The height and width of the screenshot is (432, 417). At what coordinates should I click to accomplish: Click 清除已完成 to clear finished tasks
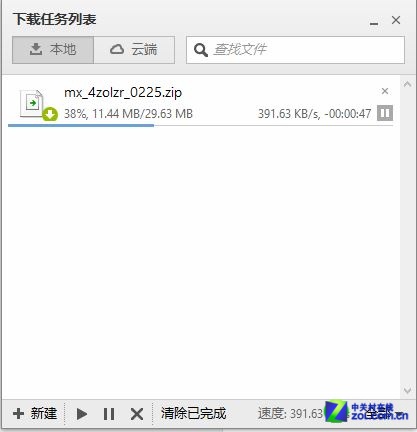193,413
